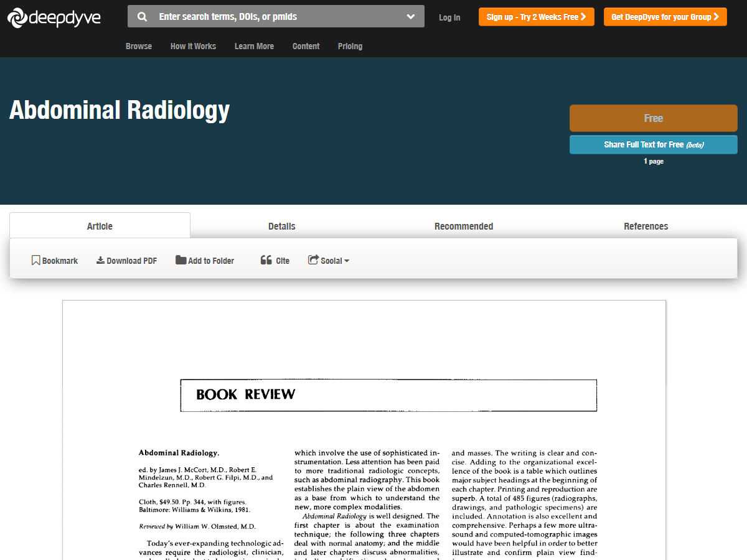Click the Download PDF icon
The width and height of the screenshot is (747, 560).
point(100,260)
